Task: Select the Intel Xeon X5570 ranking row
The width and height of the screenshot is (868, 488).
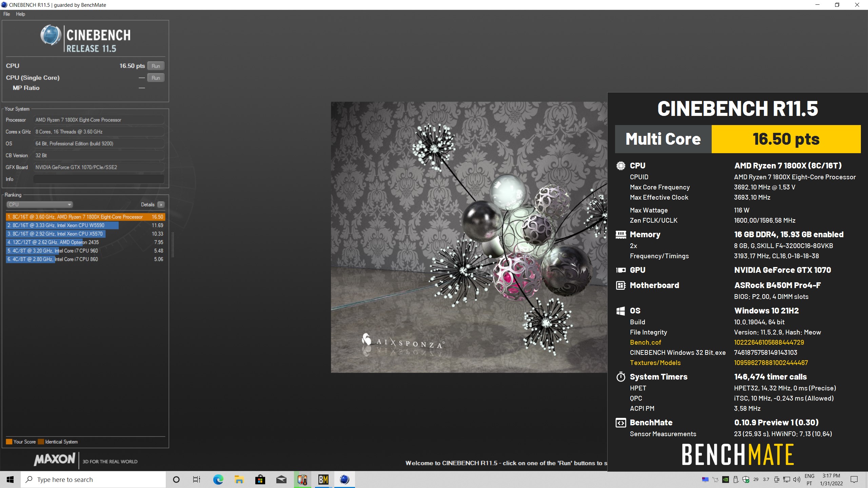Action: click(85, 234)
